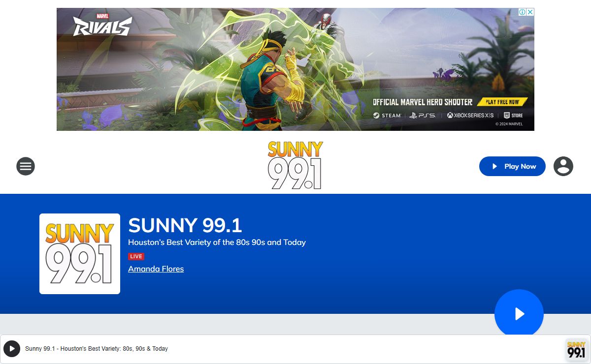The image size is (591, 364).
Task: Click the Steam logo in ad
Action: point(387,116)
